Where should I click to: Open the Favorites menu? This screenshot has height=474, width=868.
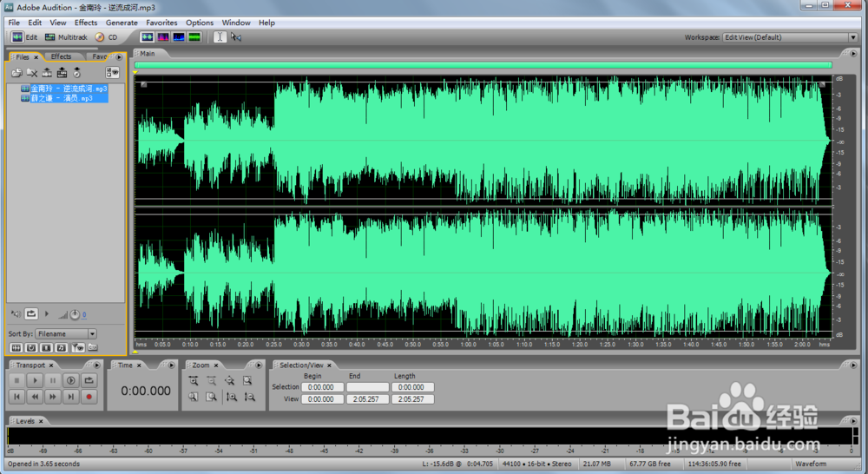tap(161, 23)
